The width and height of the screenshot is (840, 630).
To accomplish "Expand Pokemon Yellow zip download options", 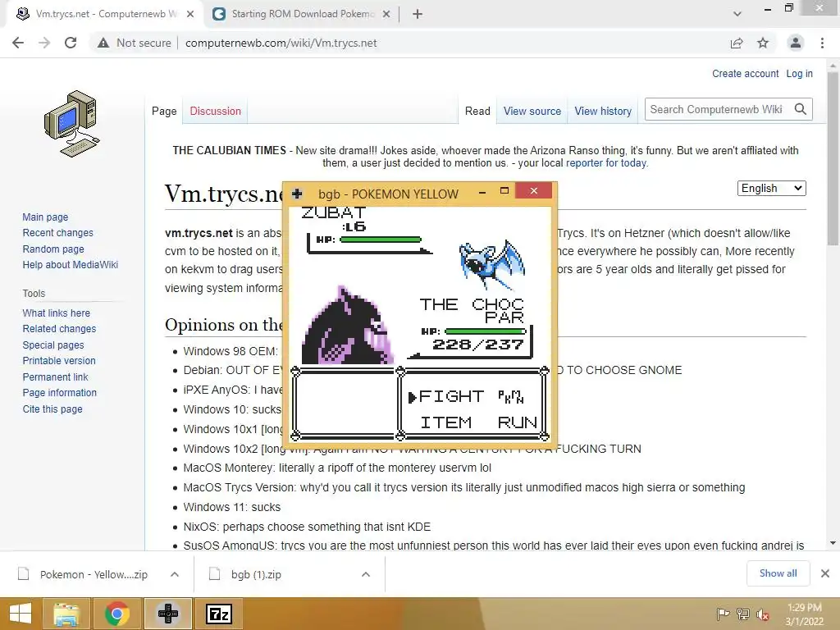I will (x=175, y=574).
